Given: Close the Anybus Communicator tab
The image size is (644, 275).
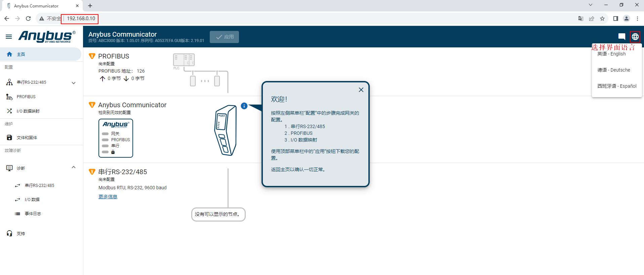Looking at the screenshot, I should pos(77,6).
